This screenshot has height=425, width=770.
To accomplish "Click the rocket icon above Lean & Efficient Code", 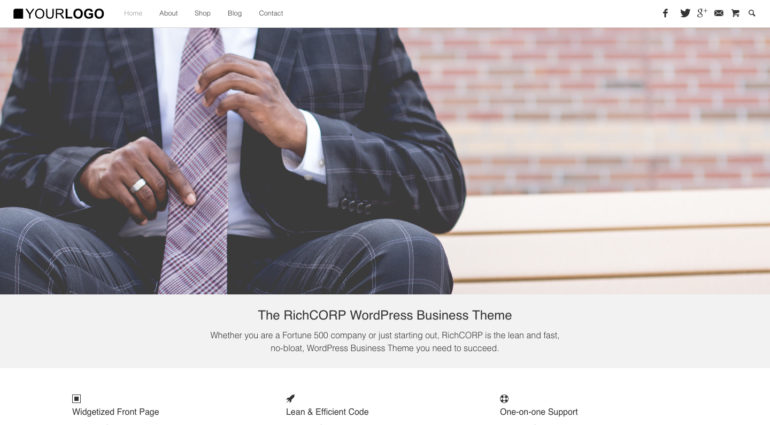I will click(290, 398).
